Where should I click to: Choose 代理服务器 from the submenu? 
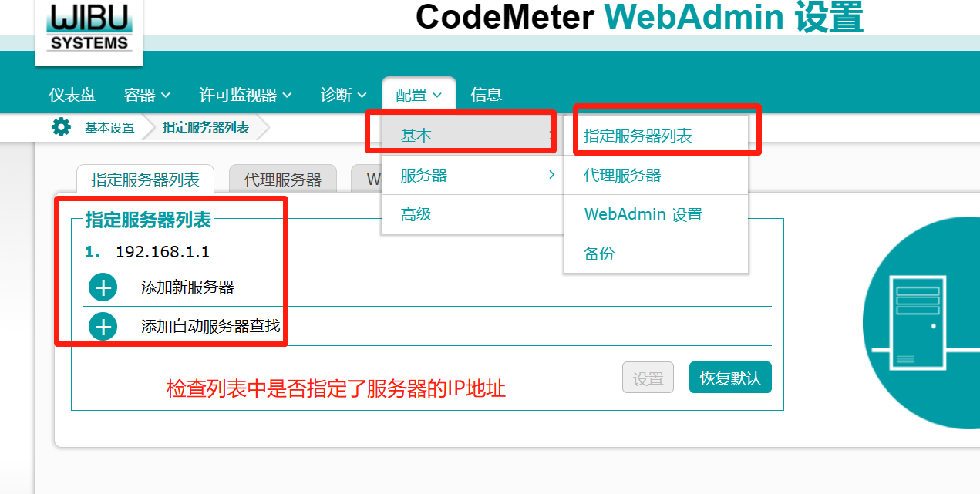pos(656,176)
